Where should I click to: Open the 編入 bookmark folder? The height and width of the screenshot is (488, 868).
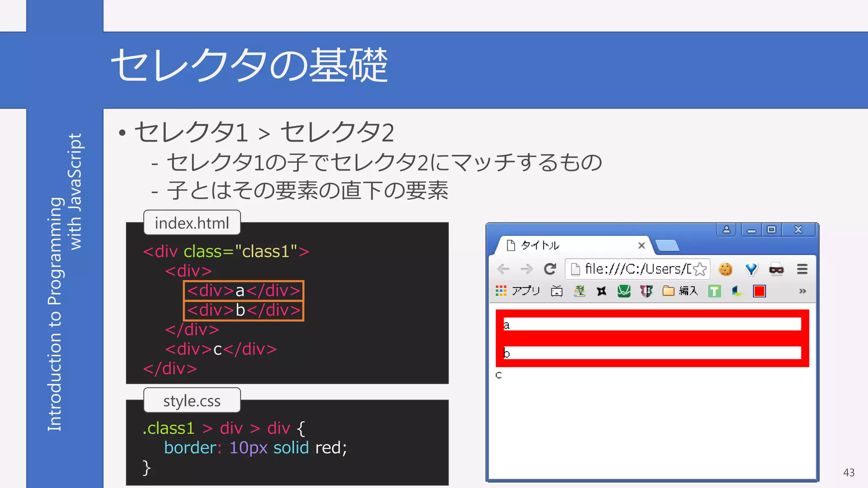680,291
